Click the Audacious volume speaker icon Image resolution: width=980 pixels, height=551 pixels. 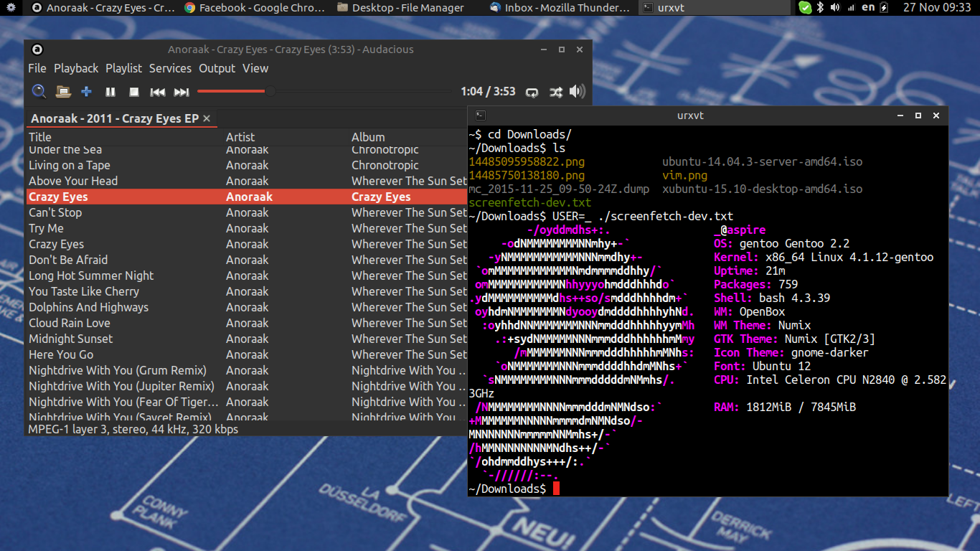578,91
